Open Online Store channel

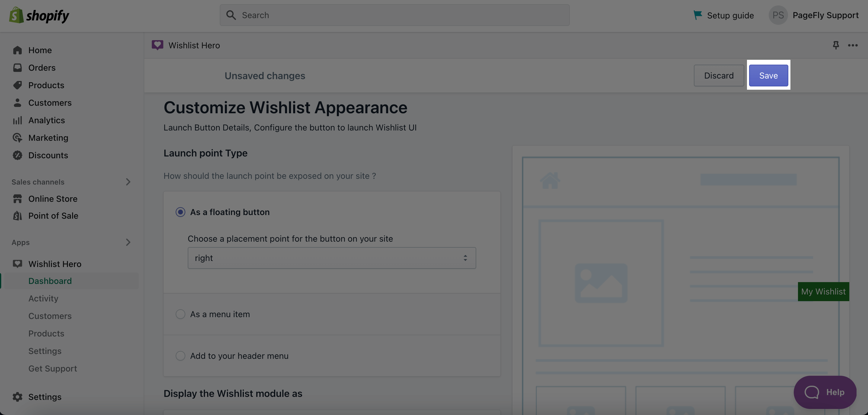[53, 199]
